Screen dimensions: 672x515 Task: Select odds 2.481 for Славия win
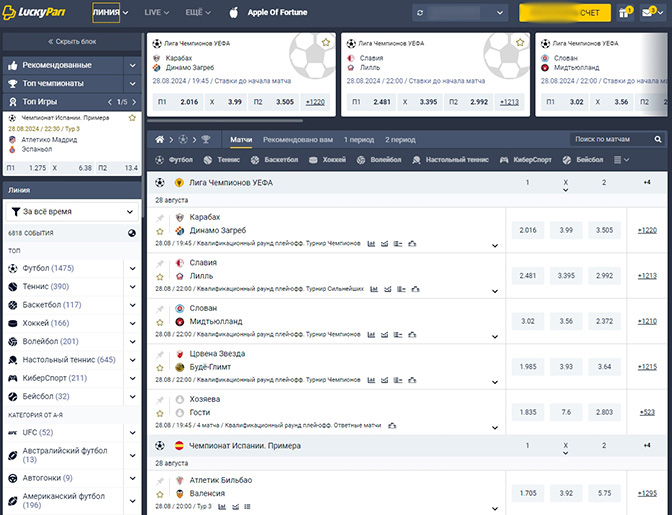[527, 276]
